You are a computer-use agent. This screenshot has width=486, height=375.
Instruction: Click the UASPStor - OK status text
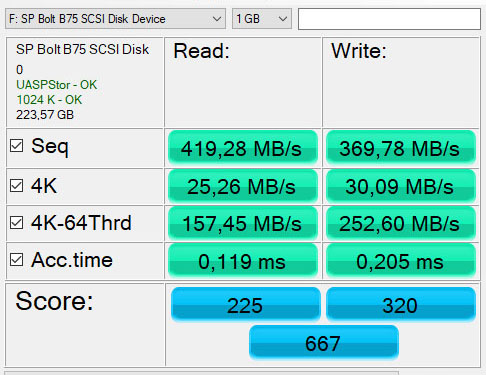pyautogui.click(x=57, y=85)
